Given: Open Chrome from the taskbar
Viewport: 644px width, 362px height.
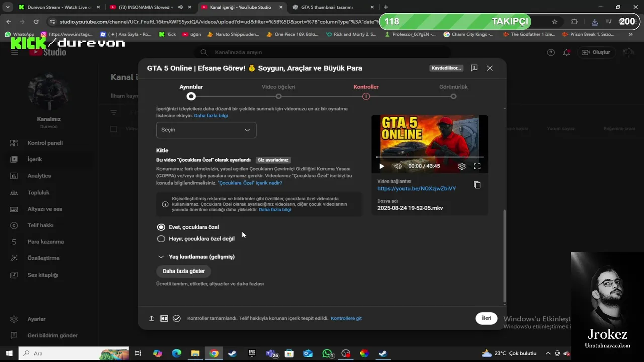Looking at the screenshot, I should tap(214, 353).
